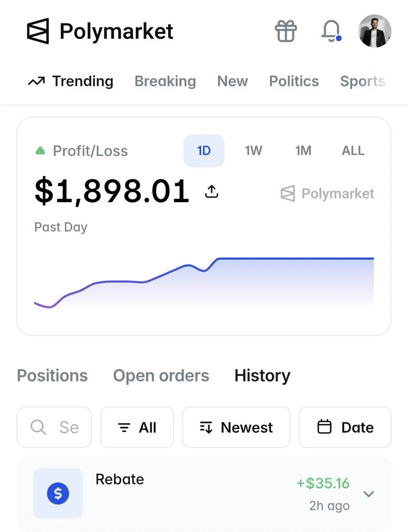This screenshot has width=408, height=532.
Task: Switch chart to 1W range
Action: (254, 151)
